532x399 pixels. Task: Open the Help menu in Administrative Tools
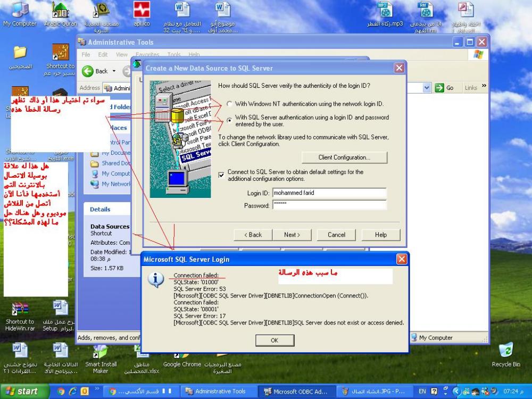click(194, 55)
